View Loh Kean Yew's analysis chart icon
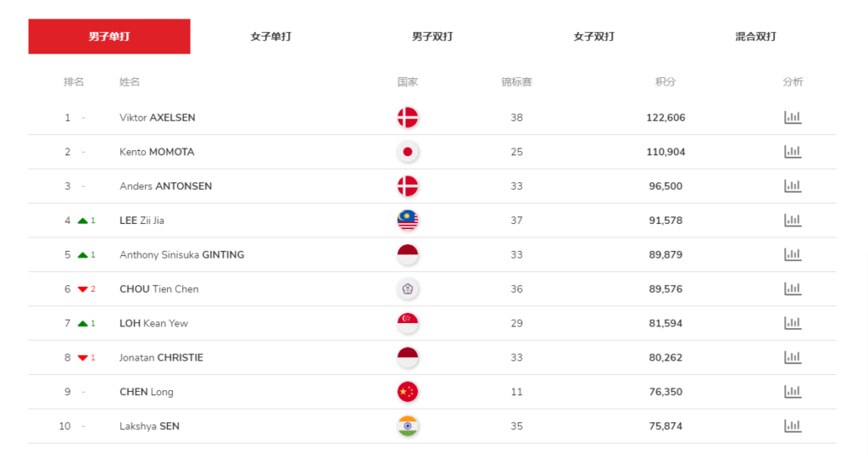Viewport: 868px width, 469px height. click(793, 323)
